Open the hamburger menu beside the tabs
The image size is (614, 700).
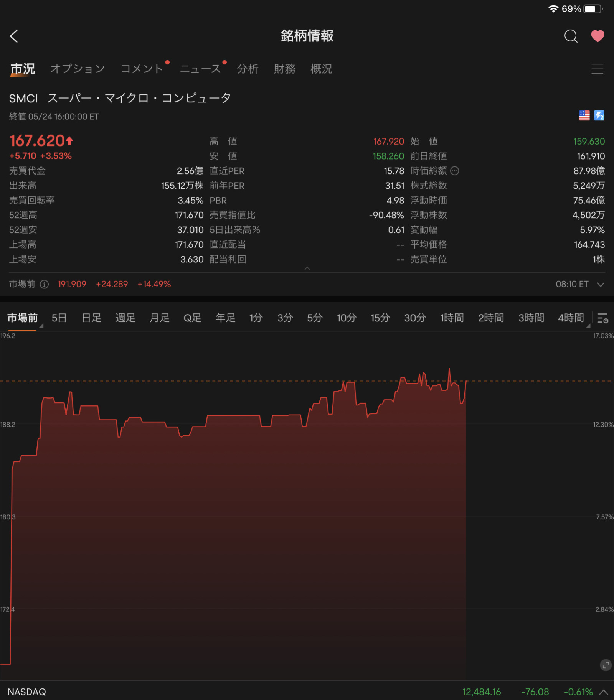pyautogui.click(x=597, y=69)
